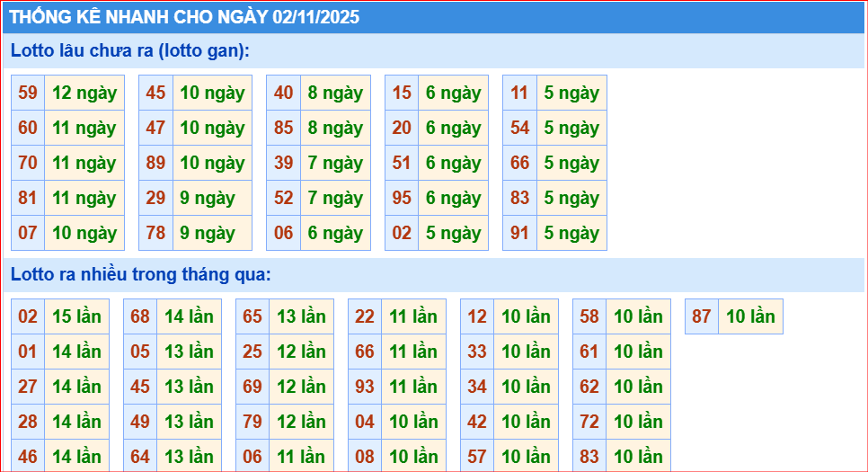Select the 'Lotto lâu chưa ra (lotto gan):' heading
The height and width of the screenshot is (472, 868).
tap(130, 50)
